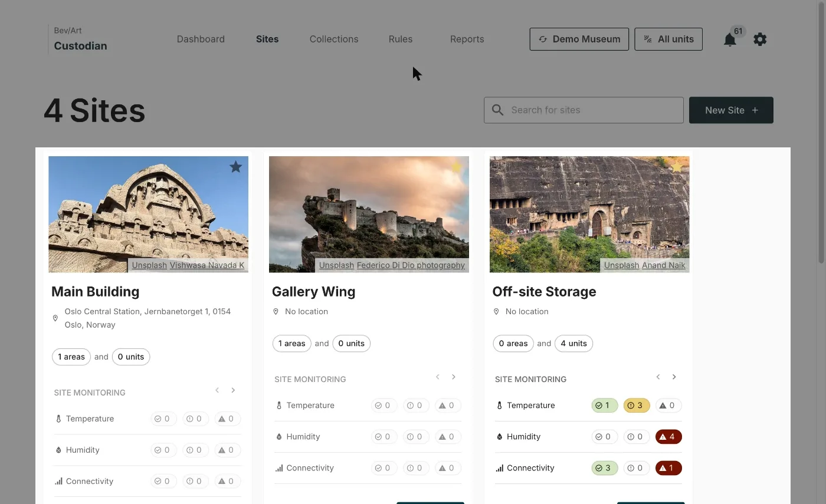Toggle favorite star on Off-site Storage

[x=677, y=167]
